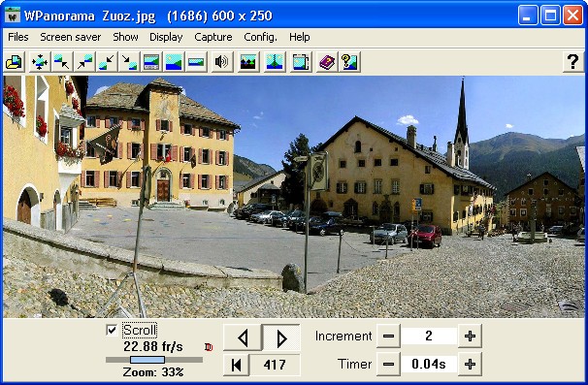The image size is (588, 385).
Task: Move window to top-left corner icon
Action: [x=62, y=62]
